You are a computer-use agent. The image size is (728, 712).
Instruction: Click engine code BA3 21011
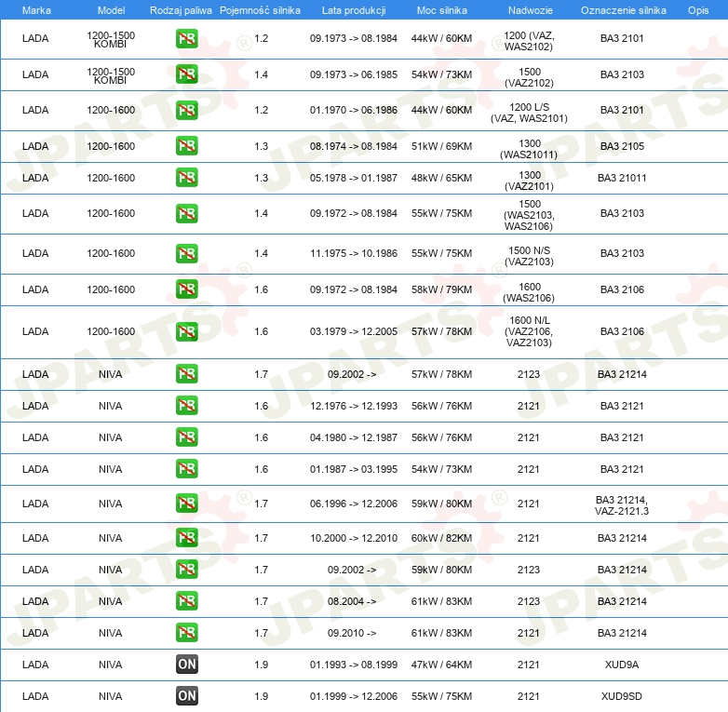click(x=622, y=178)
